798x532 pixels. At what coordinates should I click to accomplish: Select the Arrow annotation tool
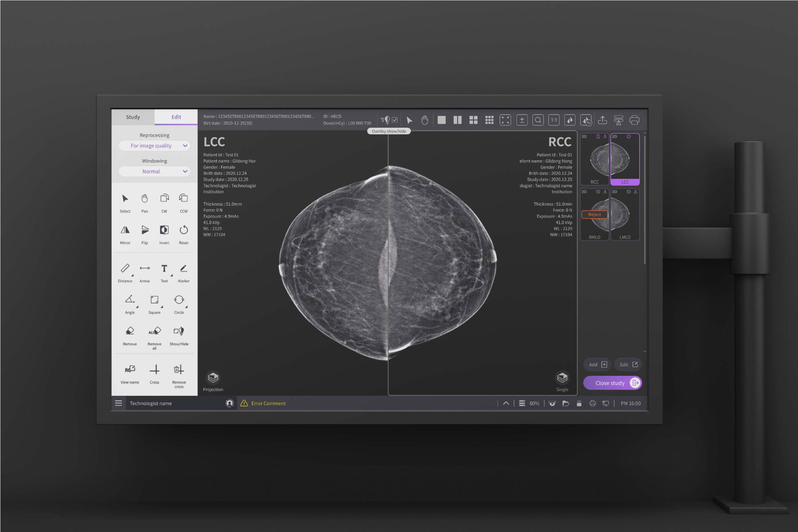click(x=145, y=273)
